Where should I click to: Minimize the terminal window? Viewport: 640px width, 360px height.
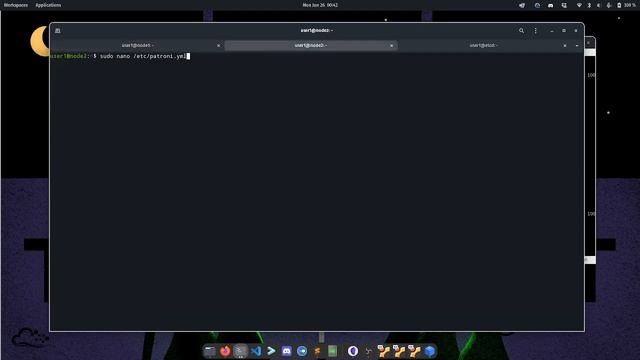click(x=552, y=31)
